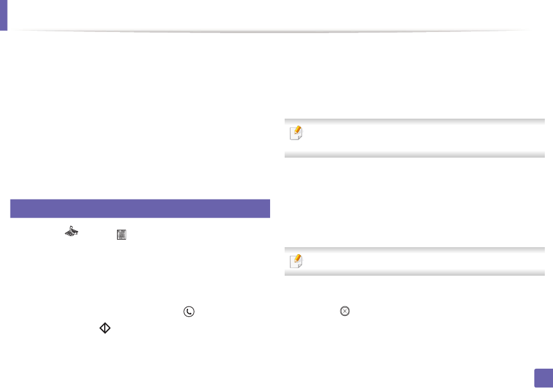This screenshot has width=553, height=392.
Task: Click inside the lower note box
Action: pos(414,262)
